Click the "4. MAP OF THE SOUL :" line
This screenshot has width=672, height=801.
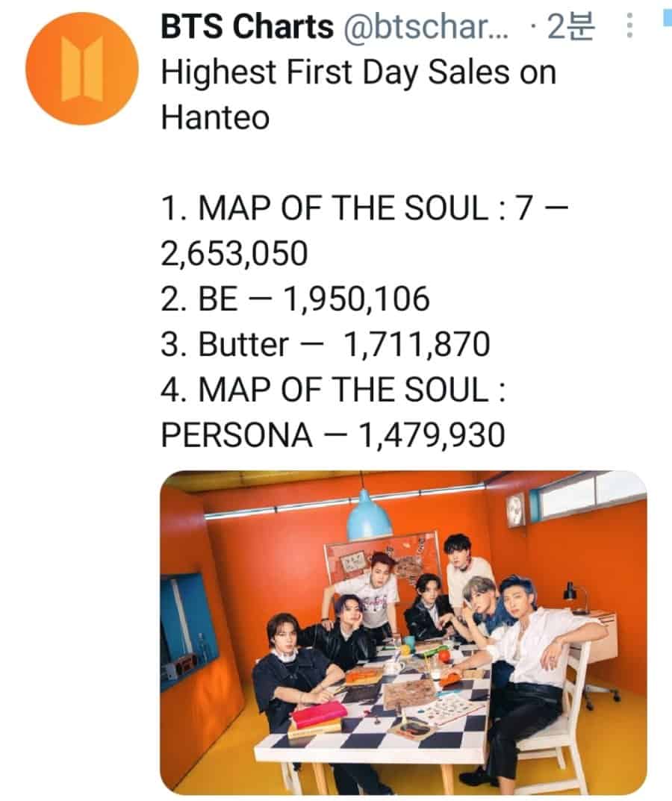coord(334,390)
